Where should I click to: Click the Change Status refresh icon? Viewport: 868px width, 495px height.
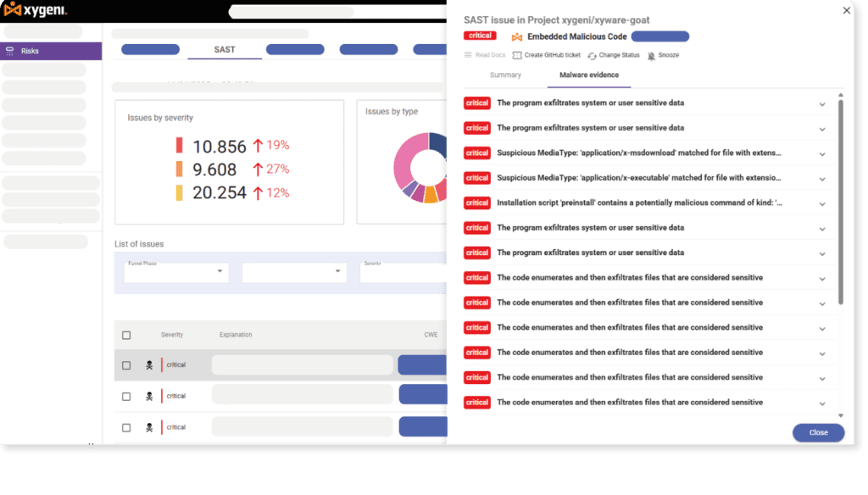592,56
